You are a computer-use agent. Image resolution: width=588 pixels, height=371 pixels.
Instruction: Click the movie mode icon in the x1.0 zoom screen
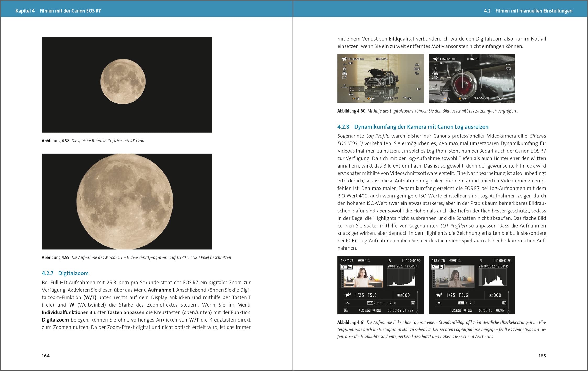(345, 59)
